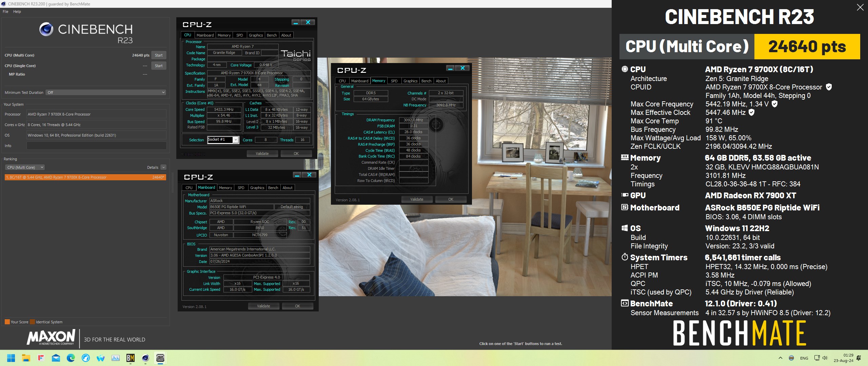Switch to BenchMate via BM taskbar icon
This screenshot has height=366, width=868.
click(131, 358)
